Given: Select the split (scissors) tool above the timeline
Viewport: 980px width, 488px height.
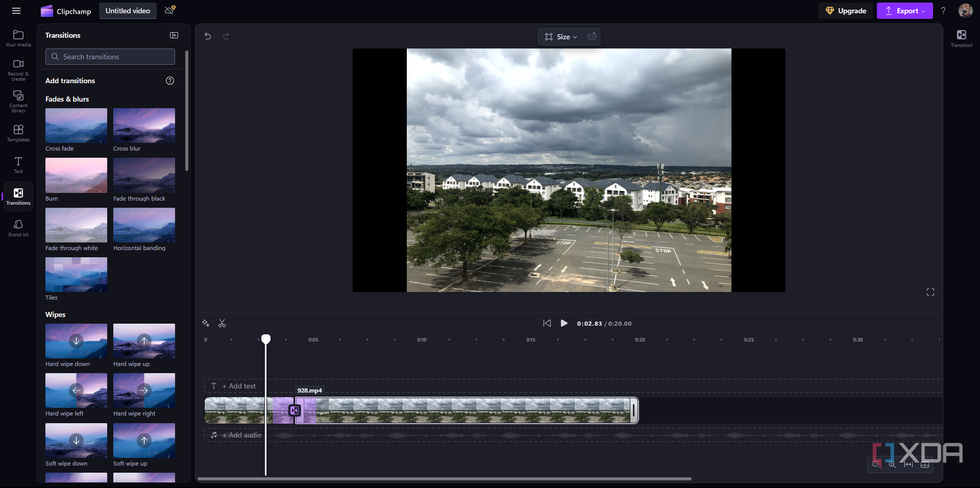Looking at the screenshot, I should 223,323.
